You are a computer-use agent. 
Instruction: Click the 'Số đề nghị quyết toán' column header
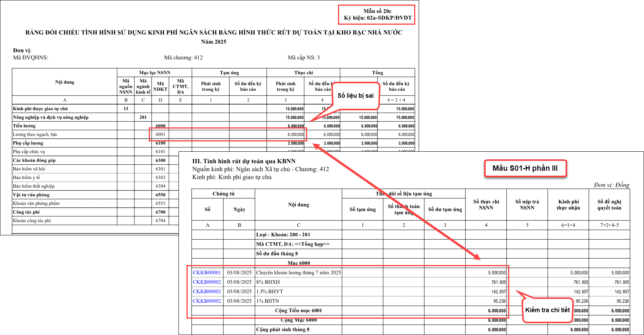[609, 205]
